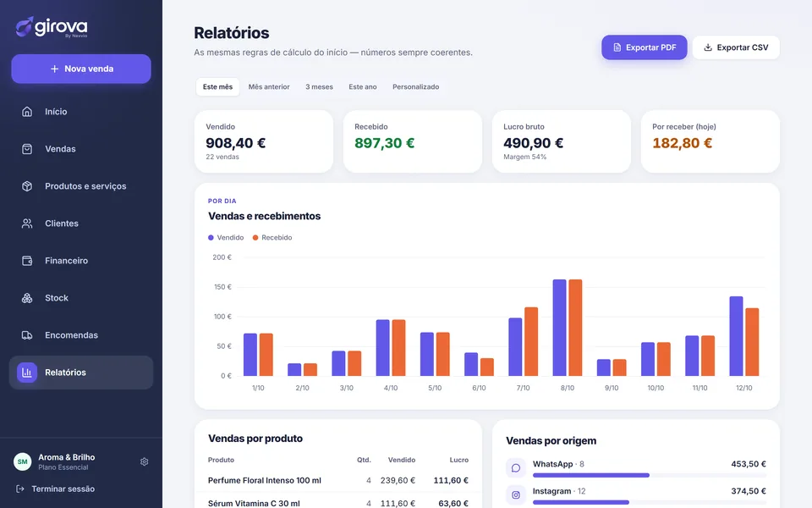812x508 pixels.
Task: Switch to the Mês anterior period
Action: click(269, 86)
